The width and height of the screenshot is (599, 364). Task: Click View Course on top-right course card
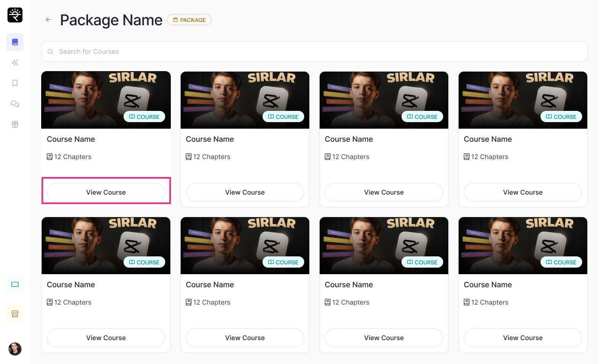click(x=523, y=192)
